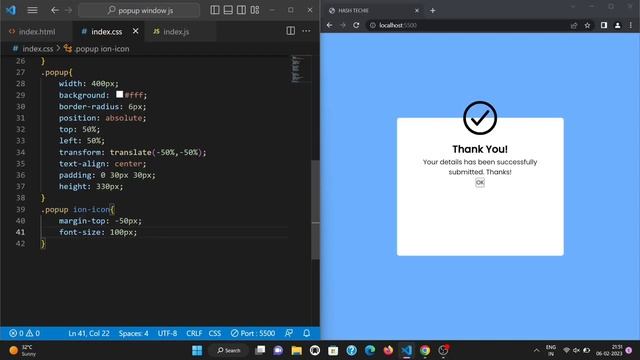The width and height of the screenshot is (640, 360).
Task: Open File Explorer from the taskbar
Action: (x=297, y=350)
